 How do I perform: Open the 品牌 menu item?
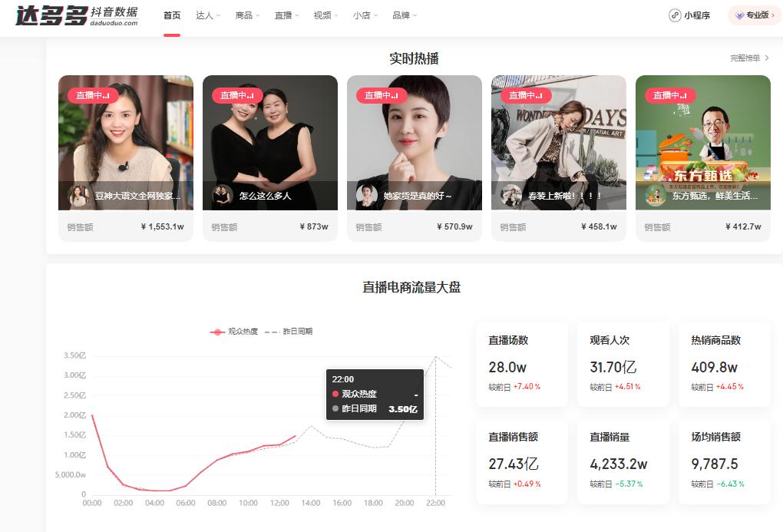point(403,15)
